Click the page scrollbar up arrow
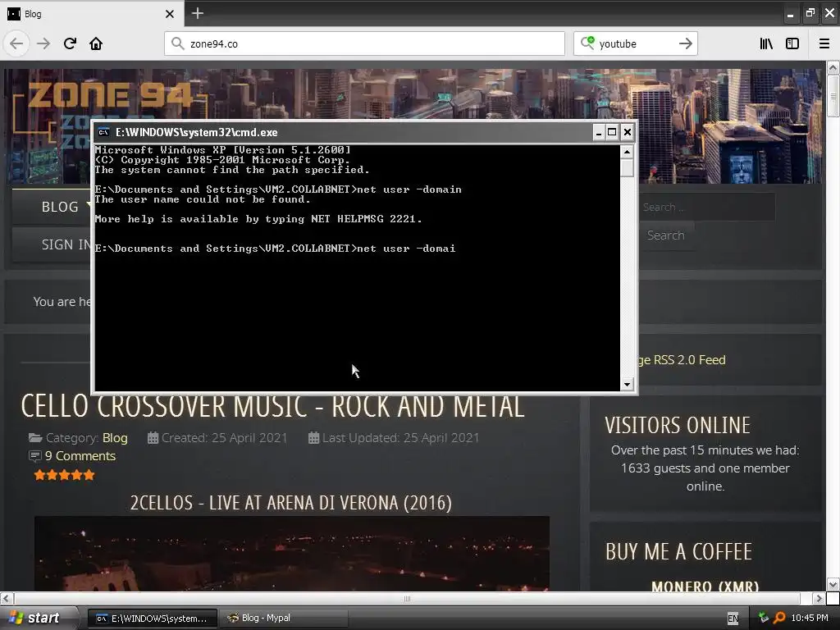Image resolution: width=840 pixels, height=630 pixels. 833,68
